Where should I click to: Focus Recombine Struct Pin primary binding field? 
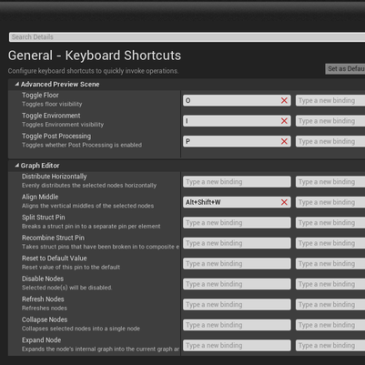pos(237,243)
